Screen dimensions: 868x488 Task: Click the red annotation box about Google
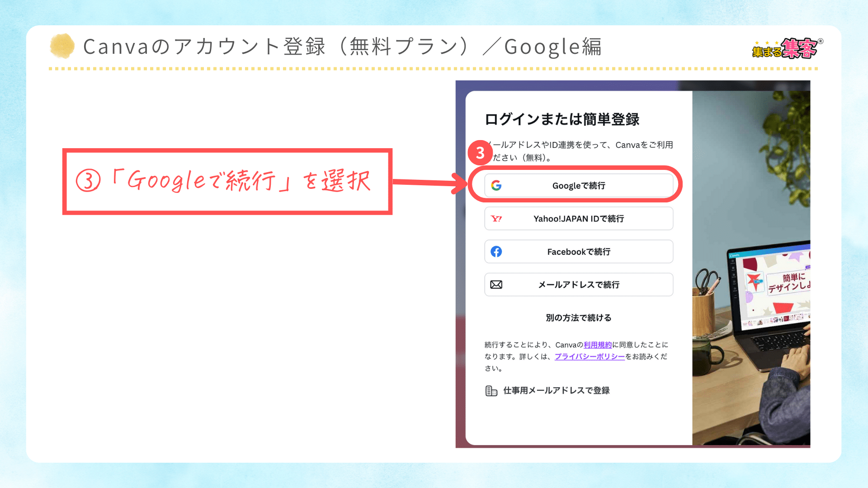click(227, 182)
